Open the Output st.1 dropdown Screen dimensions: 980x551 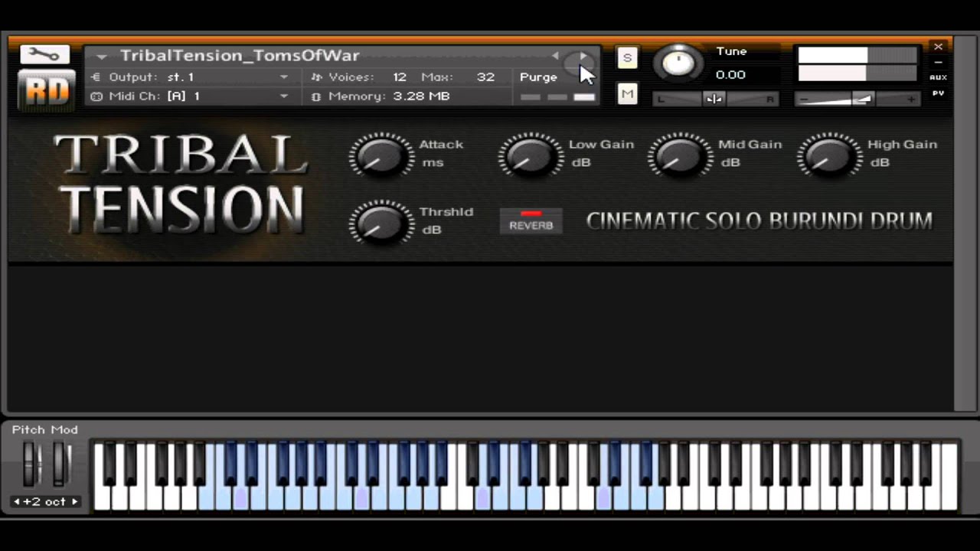point(190,77)
